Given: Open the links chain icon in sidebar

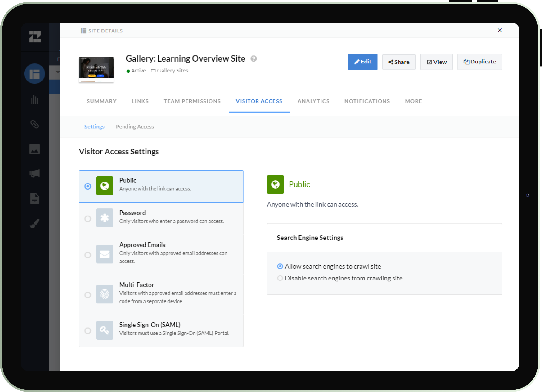Looking at the screenshot, I should pyautogui.click(x=34, y=124).
